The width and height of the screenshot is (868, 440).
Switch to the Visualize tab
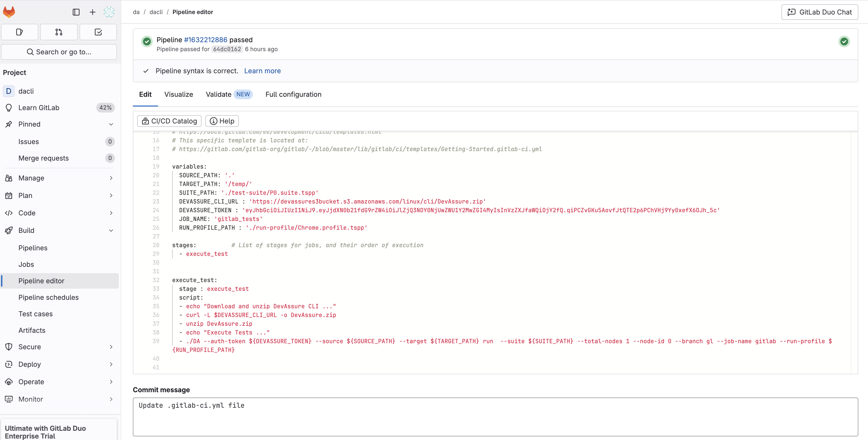(179, 94)
